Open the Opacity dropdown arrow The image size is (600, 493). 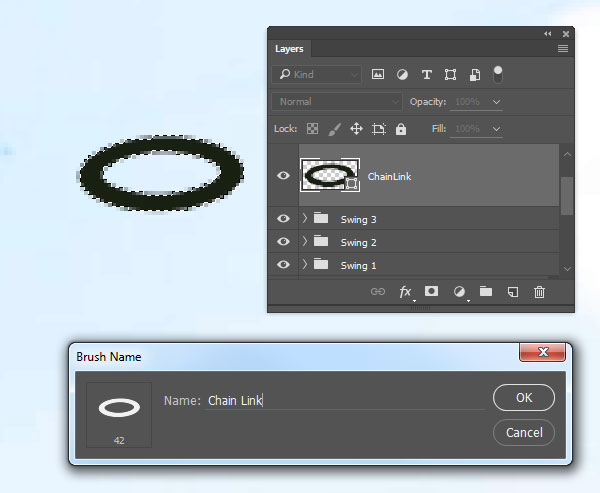[x=496, y=102]
